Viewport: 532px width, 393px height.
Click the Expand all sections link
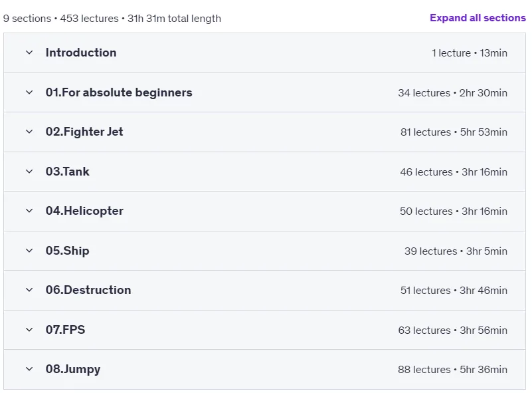[478, 18]
